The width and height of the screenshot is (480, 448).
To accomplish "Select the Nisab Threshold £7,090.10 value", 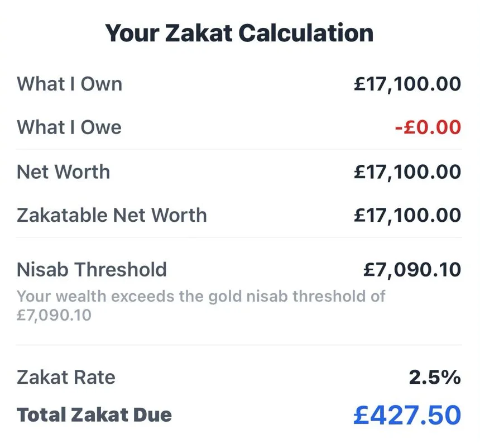I will tap(412, 270).
